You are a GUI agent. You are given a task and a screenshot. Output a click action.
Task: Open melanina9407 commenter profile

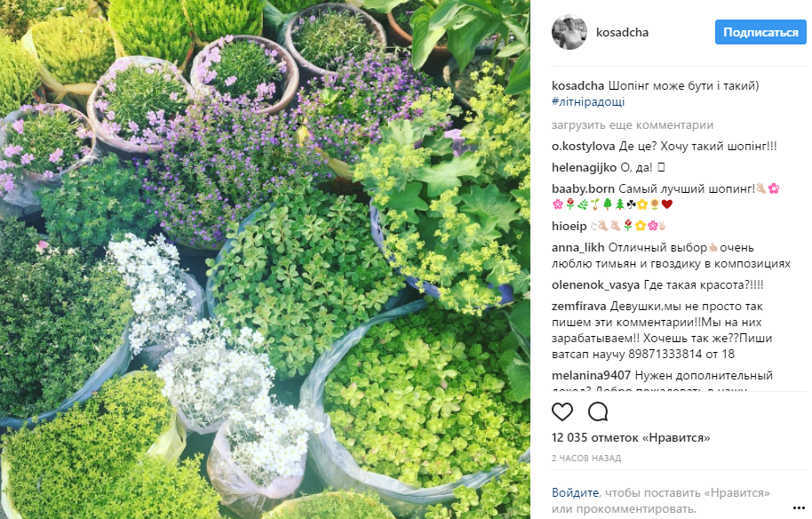pyautogui.click(x=591, y=375)
